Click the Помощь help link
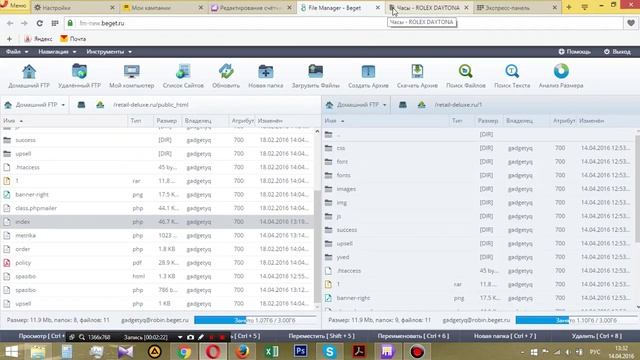 [574, 52]
